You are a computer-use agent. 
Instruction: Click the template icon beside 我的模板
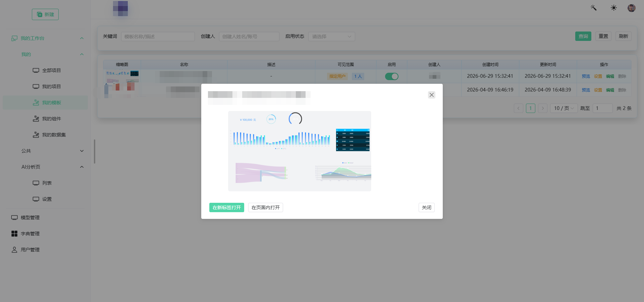(36, 103)
